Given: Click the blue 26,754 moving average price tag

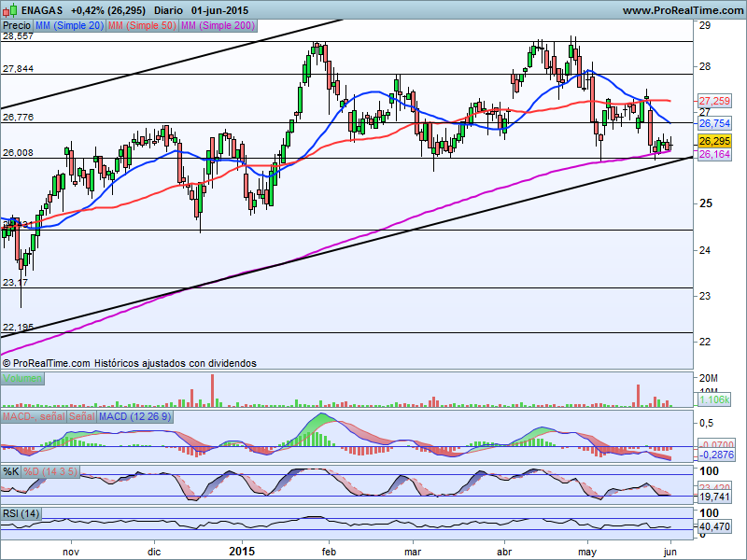Looking at the screenshot, I should click(x=714, y=123).
